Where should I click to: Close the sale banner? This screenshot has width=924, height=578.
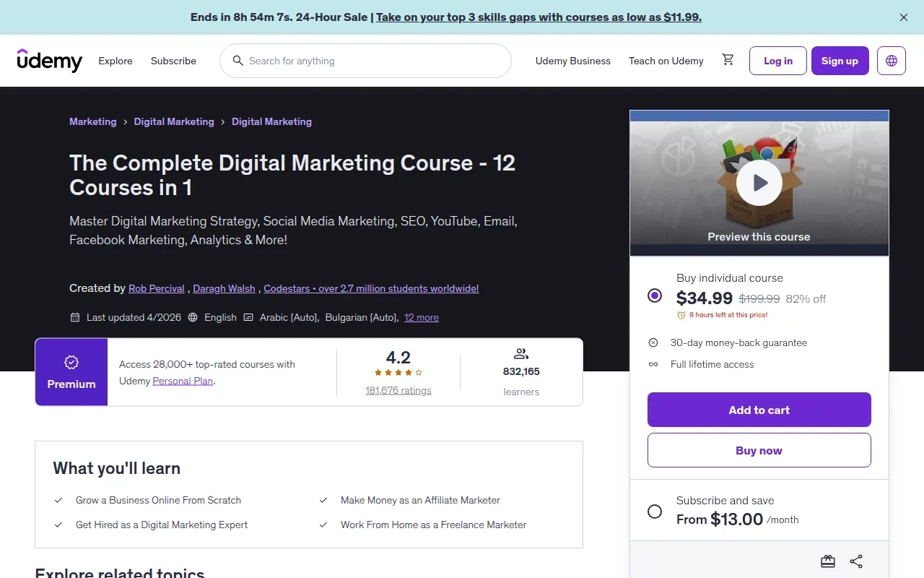(x=904, y=17)
